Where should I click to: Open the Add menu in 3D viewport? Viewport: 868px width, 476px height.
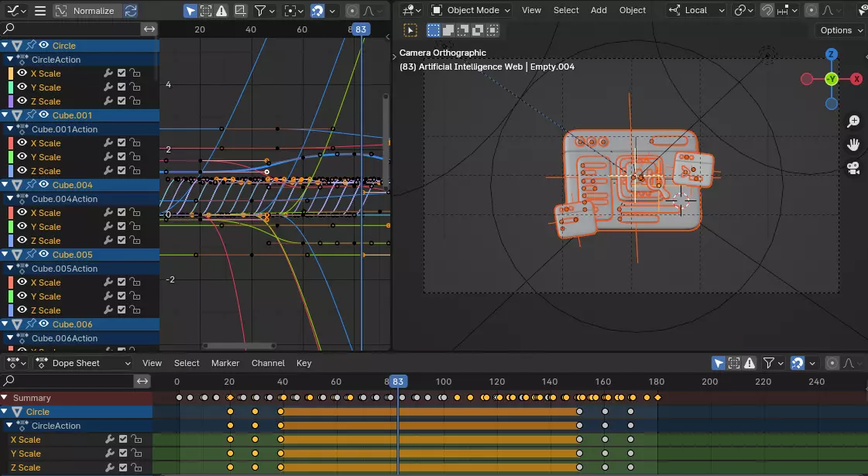[x=599, y=10]
